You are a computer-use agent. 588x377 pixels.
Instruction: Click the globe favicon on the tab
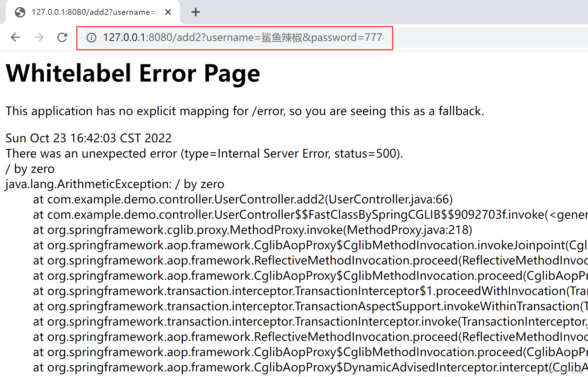pos(20,12)
